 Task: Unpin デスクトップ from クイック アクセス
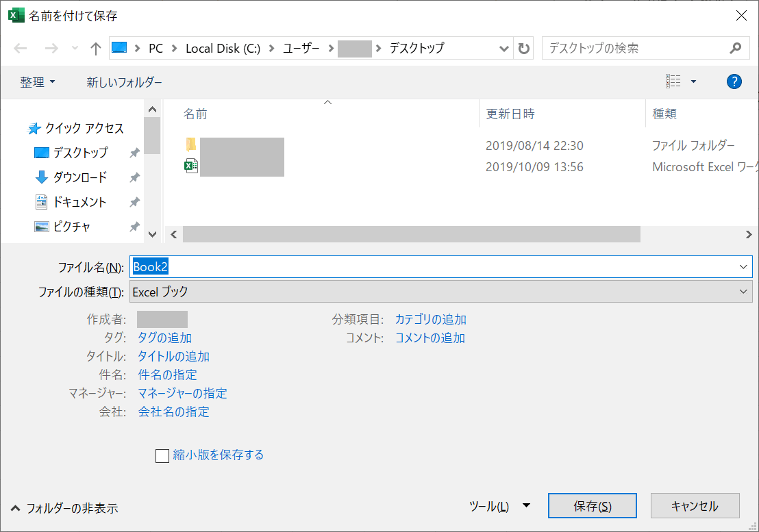(x=135, y=153)
